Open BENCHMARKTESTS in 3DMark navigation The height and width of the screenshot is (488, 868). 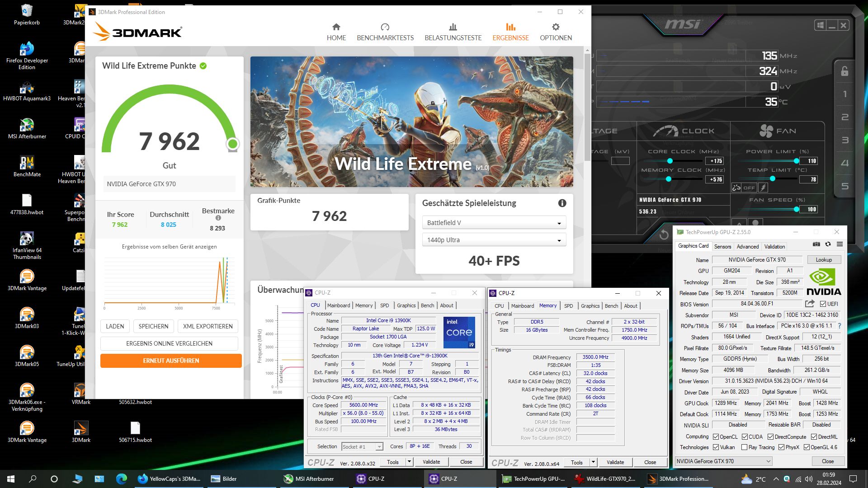pos(385,32)
